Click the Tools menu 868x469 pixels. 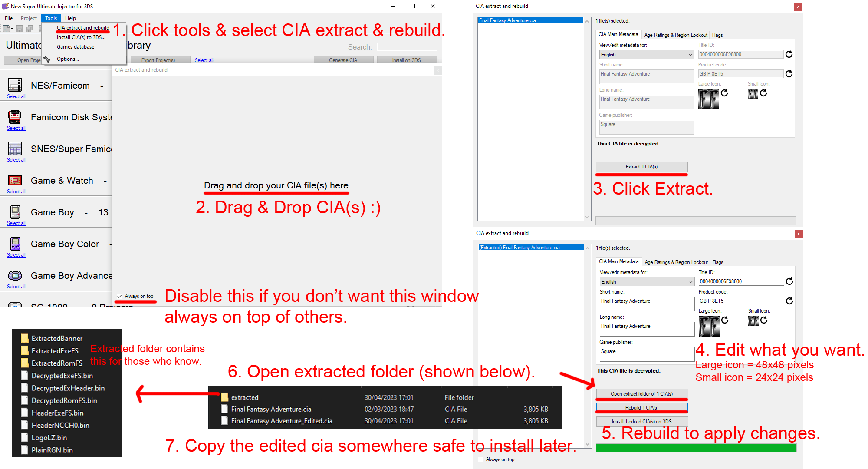tap(51, 17)
